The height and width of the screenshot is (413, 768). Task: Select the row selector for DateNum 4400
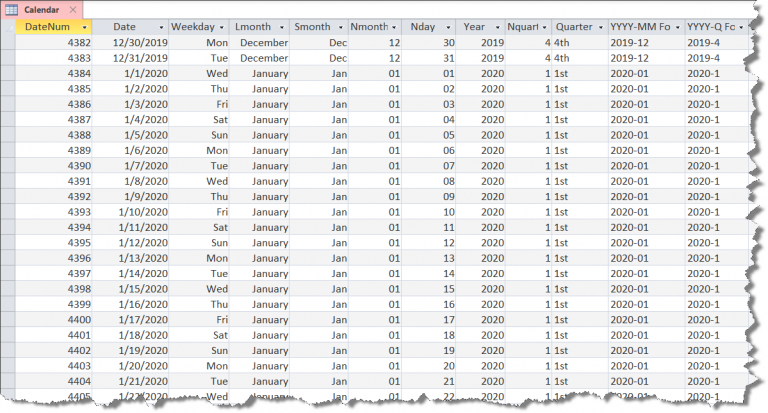click(x=8, y=319)
